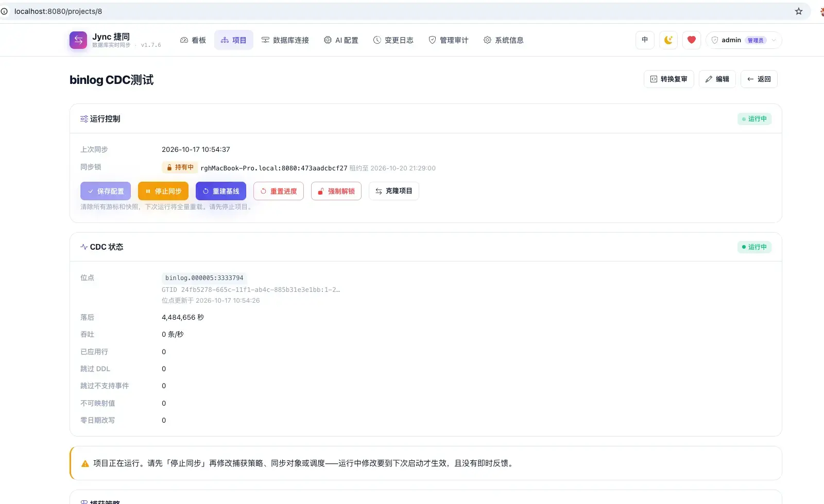
Task: Click 重置进度 reset progress button
Action: tap(279, 191)
